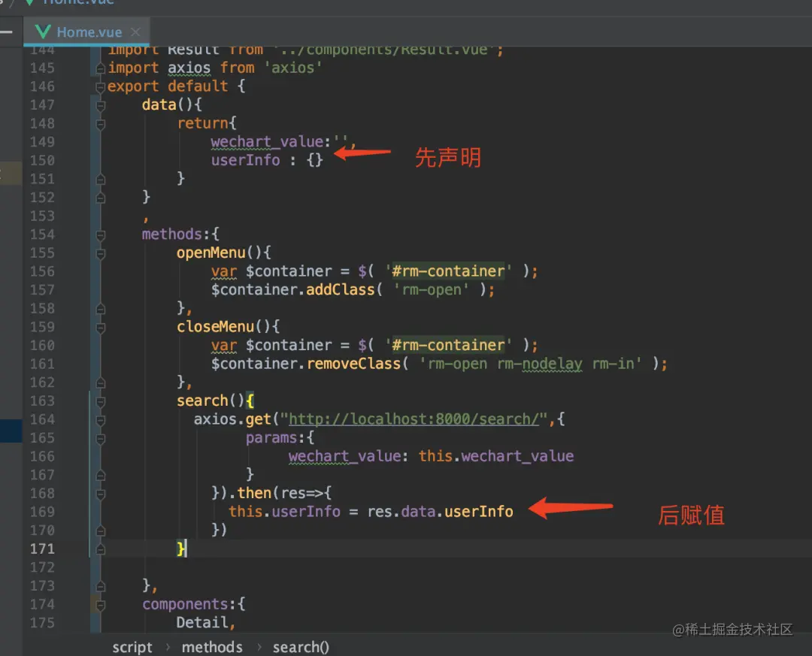Select the script breadcrumb
Image resolution: width=812 pixels, height=656 pixels.
pyautogui.click(x=132, y=647)
